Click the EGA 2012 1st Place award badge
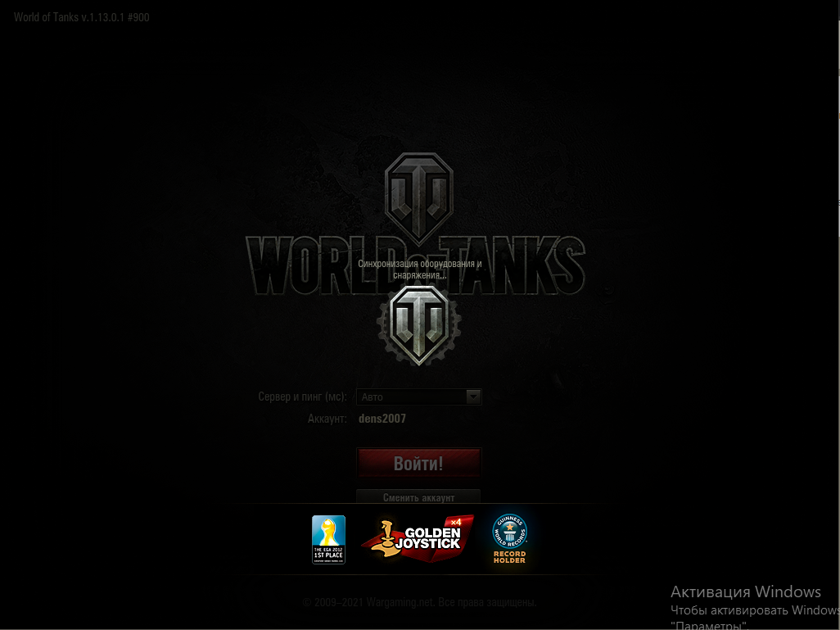Viewport: 840px width, 630px height. click(x=328, y=539)
